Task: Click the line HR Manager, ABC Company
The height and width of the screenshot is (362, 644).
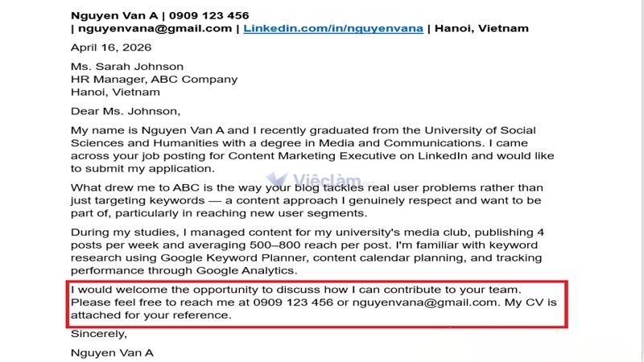Action: coord(154,79)
